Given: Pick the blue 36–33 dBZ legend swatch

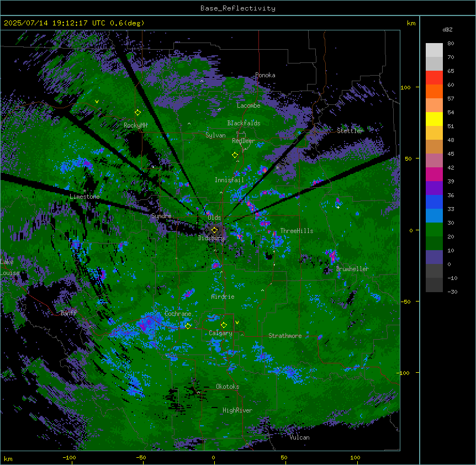Looking at the screenshot, I should click(434, 202).
